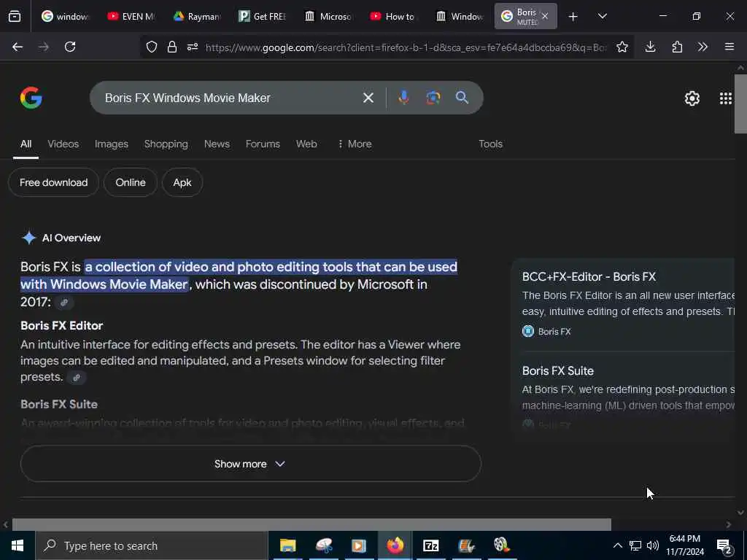Apply the Free download suggestion chip
This screenshot has width=747, height=560.
tap(53, 182)
